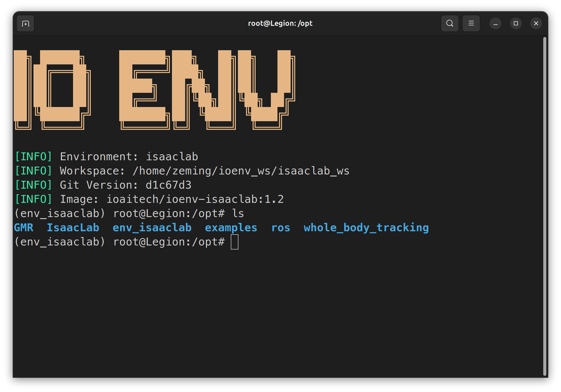The width and height of the screenshot is (561, 392).
Task: Click the examples directory name
Action: tap(231, 228)
